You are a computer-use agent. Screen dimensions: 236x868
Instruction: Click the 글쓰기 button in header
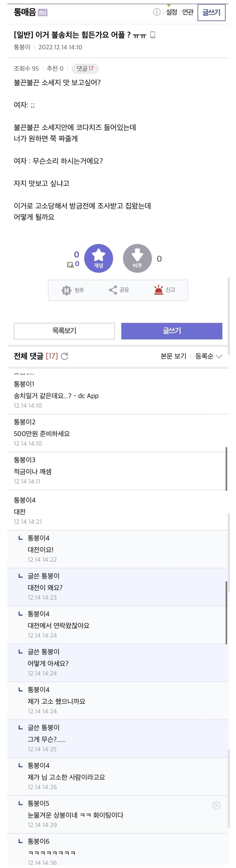pyautogui.click(x=211, y=13)
